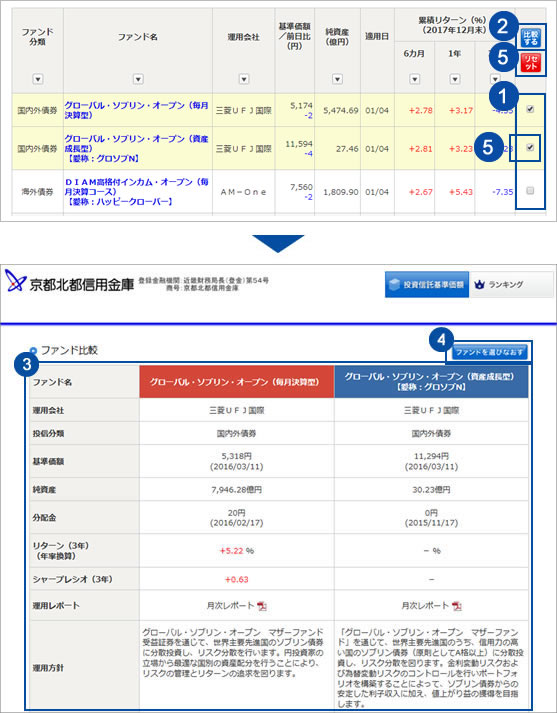
Task: Select ランキング tab
Action: click(x=511, y=285)
